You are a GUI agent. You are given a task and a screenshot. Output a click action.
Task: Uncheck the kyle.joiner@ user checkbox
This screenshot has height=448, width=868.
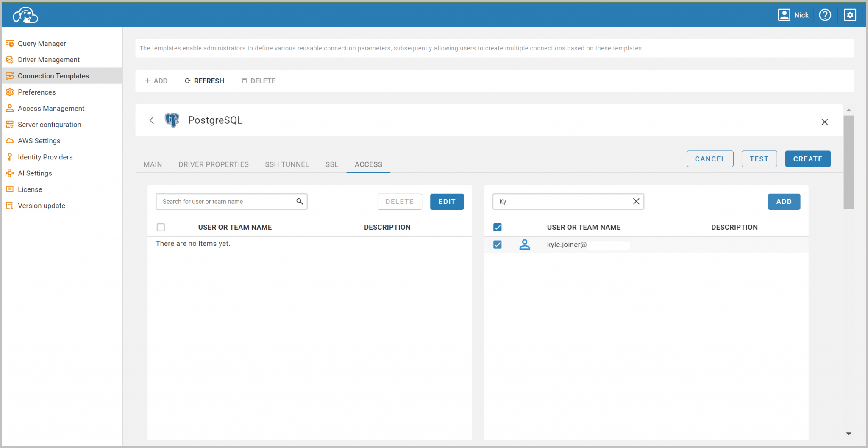[498, 245]
